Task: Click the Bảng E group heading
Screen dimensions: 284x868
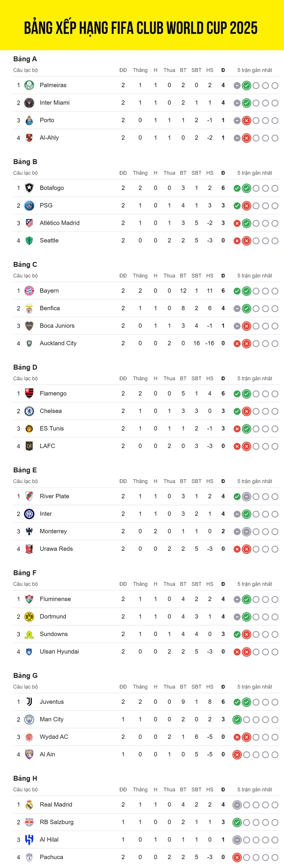Action: point(25,470)
